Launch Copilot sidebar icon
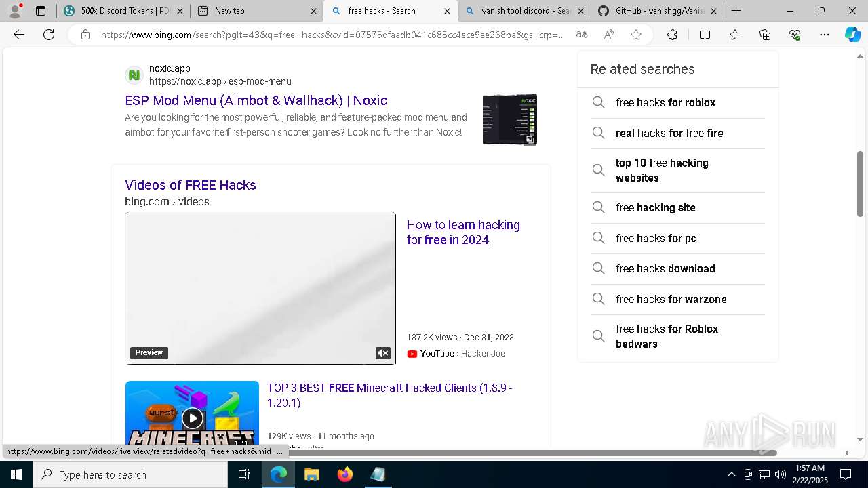 852,35
